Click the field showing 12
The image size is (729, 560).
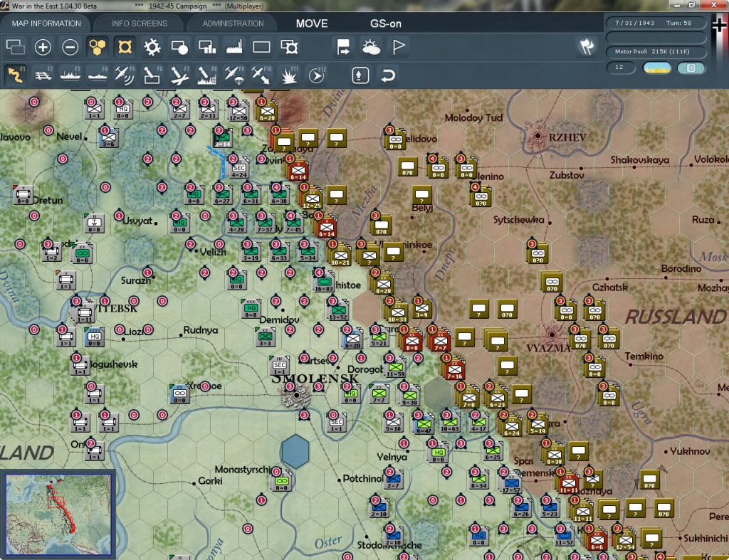pyautogui.click(x=621, y=68)
